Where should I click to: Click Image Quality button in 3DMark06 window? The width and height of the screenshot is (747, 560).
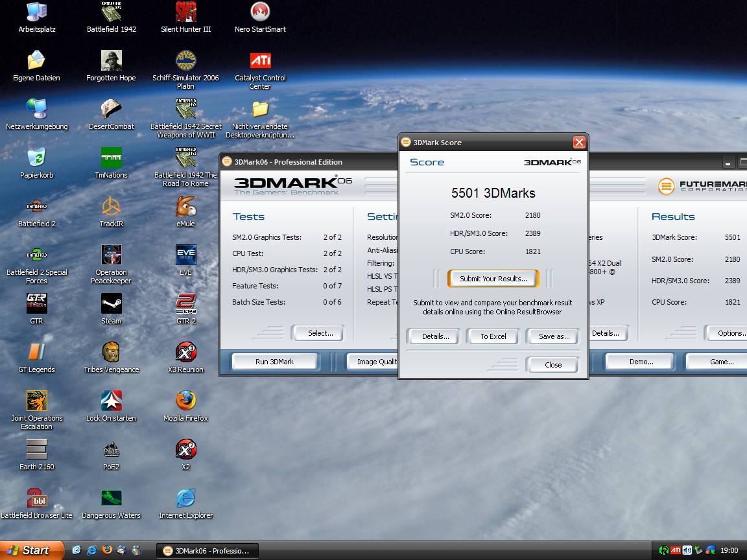(x=373, y=362)
